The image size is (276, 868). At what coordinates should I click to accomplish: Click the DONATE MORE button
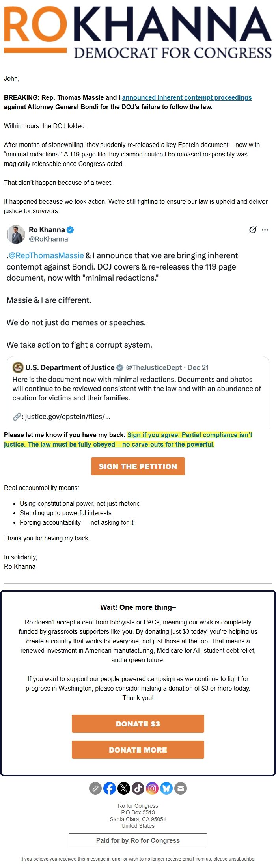click(138, 749)
